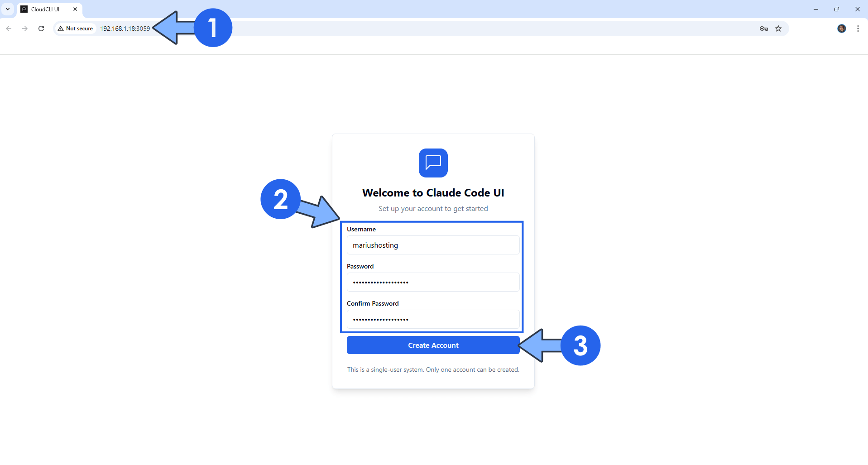Image resolution: width=868 pixels, height=465 pixels.
Task: Close the CloudCLI UI tab
Action: (75, 9)
